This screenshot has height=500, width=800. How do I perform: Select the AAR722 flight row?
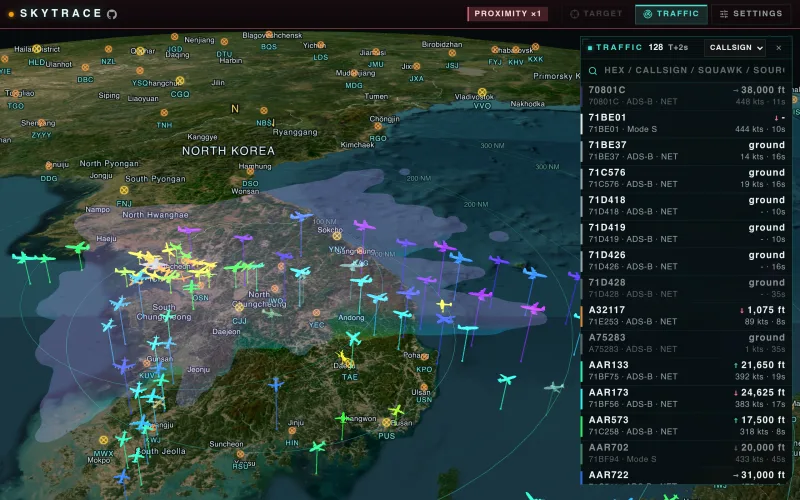pyautogui.click(x=686, y=476)
